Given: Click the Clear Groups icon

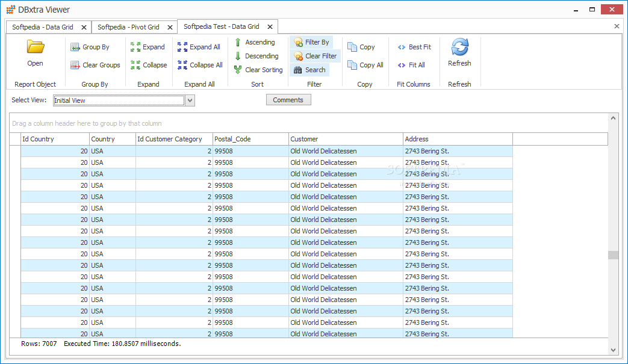Looking at the screenshot, I should [x=75, y=65].
